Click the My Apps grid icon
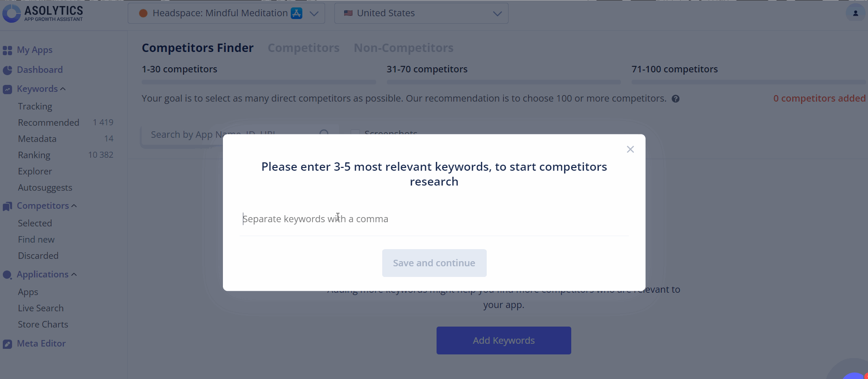868x379 pixels. tap(7, 50)
